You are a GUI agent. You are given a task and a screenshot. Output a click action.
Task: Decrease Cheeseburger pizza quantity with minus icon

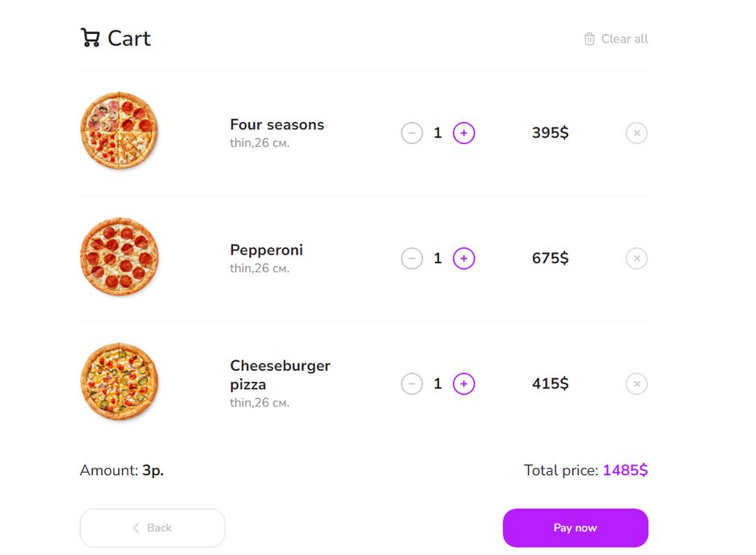coord(412,384)
